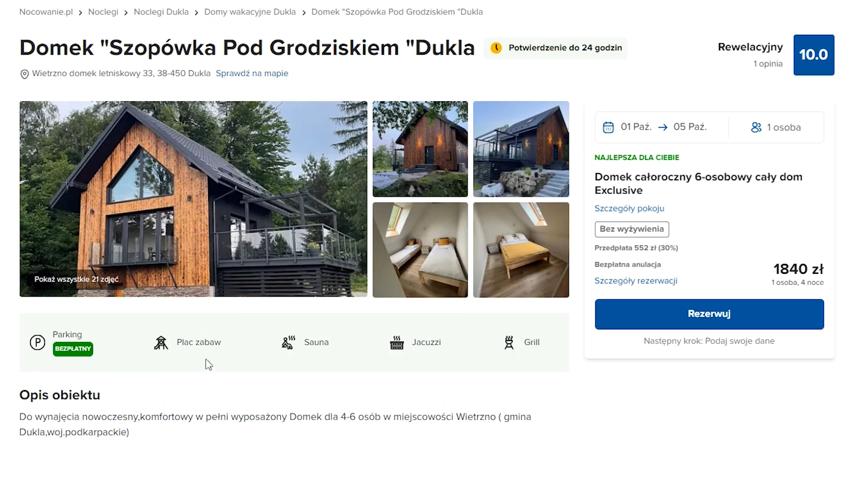This screenshot has width=868, height=490.
Task: Click Sprawdź na mapie link
Action: pos(252,73)
